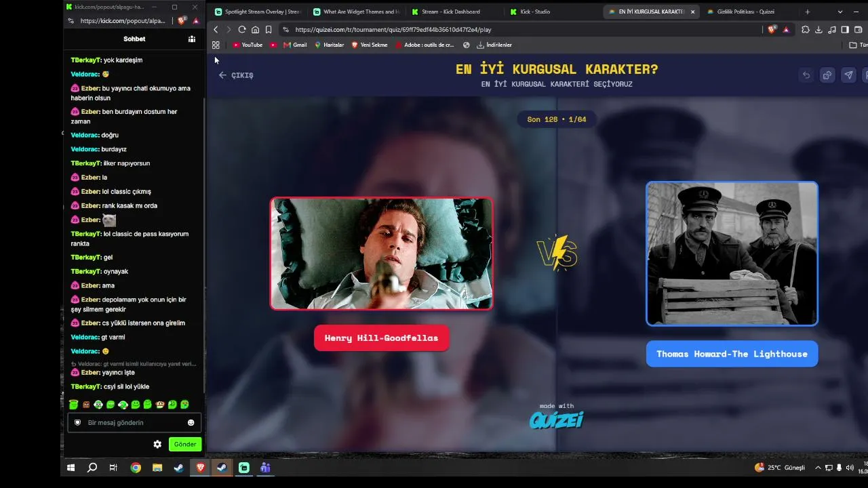Open File Explorer from the taskbar
The image size is (868, 488).
[x=157, y=468]
